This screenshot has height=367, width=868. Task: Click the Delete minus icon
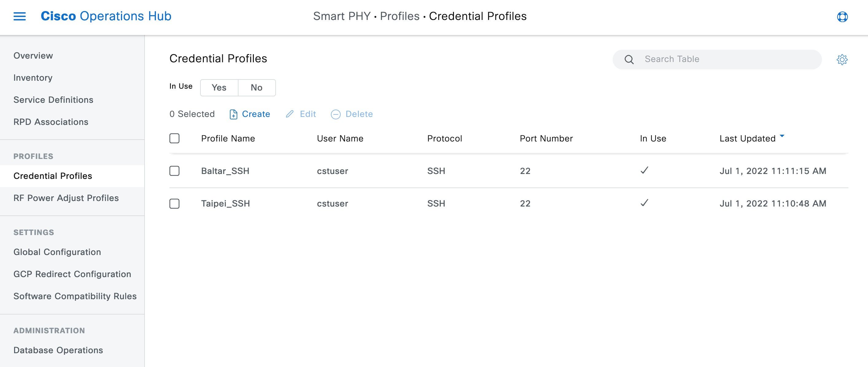click(x=335, y=114)
